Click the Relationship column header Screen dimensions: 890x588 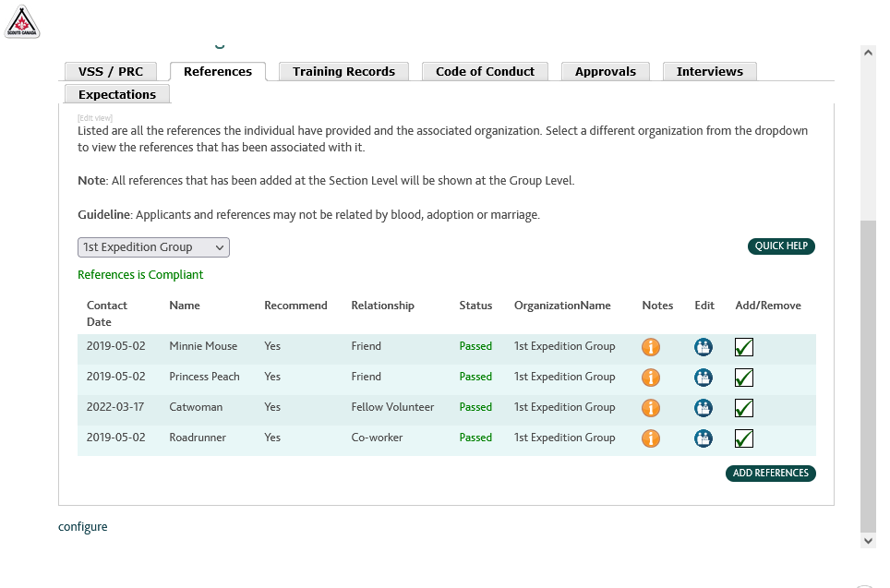click(x=382, y=306)
